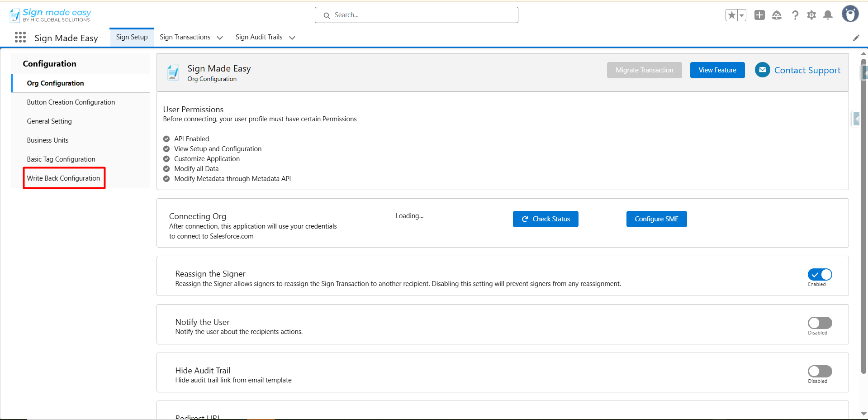This screenshot has height=420, width=868.
Task: Open the Notifications bell icon
Action: tap(828, 15)
